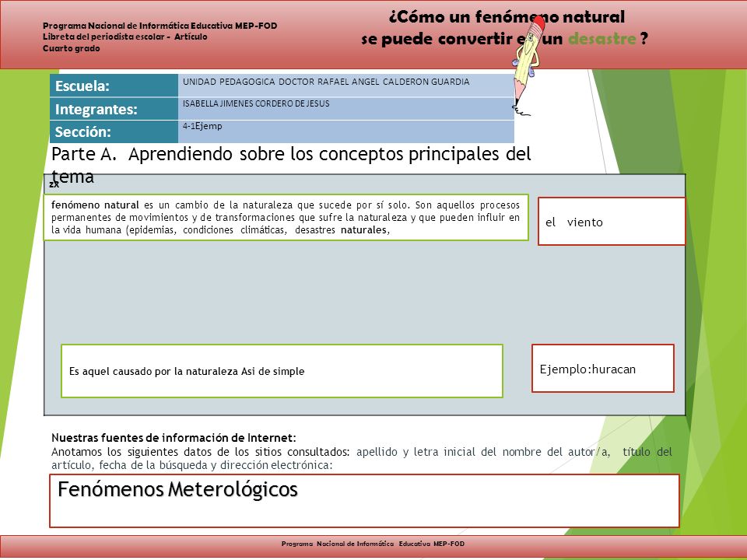Select the Integrantes name field
This screenshot has width=747, height=560.
pos(345,109)
